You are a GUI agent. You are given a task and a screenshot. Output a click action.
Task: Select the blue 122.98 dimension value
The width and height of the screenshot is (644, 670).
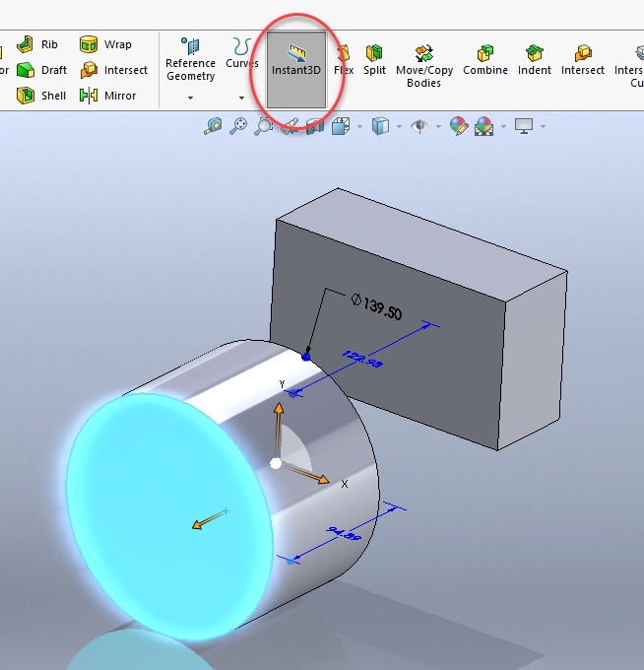click(361, 359)
